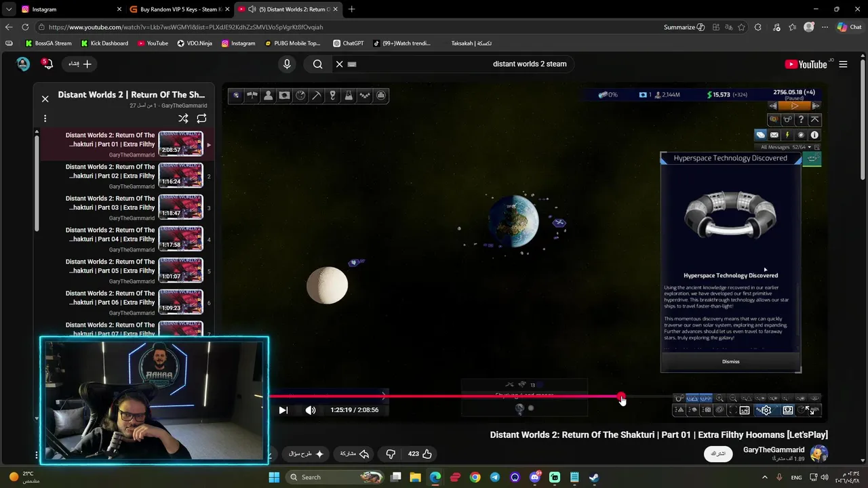Open Steam from the taskbar
Image resolution: width=868 pixels, height=488 pixels.
click(594, 477)
